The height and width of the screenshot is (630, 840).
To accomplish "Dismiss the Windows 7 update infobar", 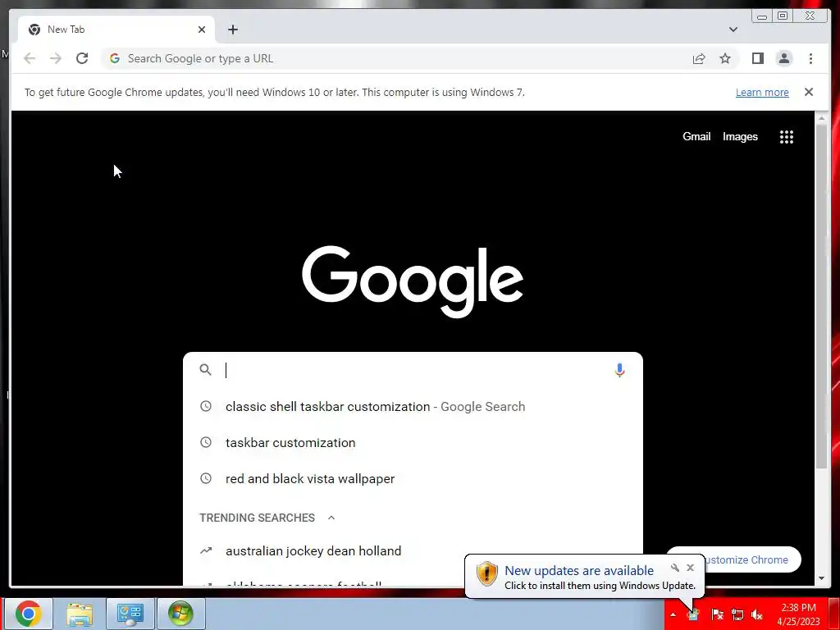I will tap(808, 92).
